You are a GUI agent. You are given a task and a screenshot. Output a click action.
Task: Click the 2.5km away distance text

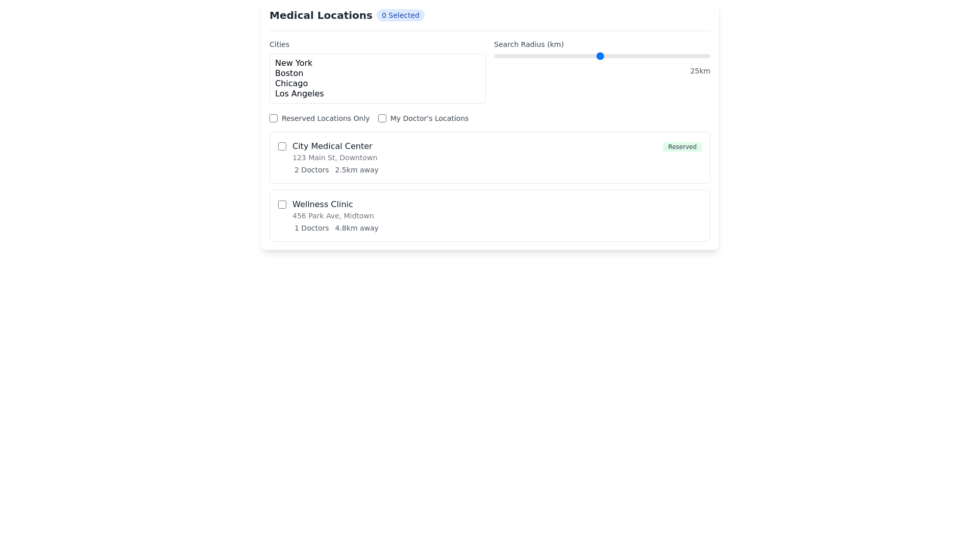tap(357, 170)
